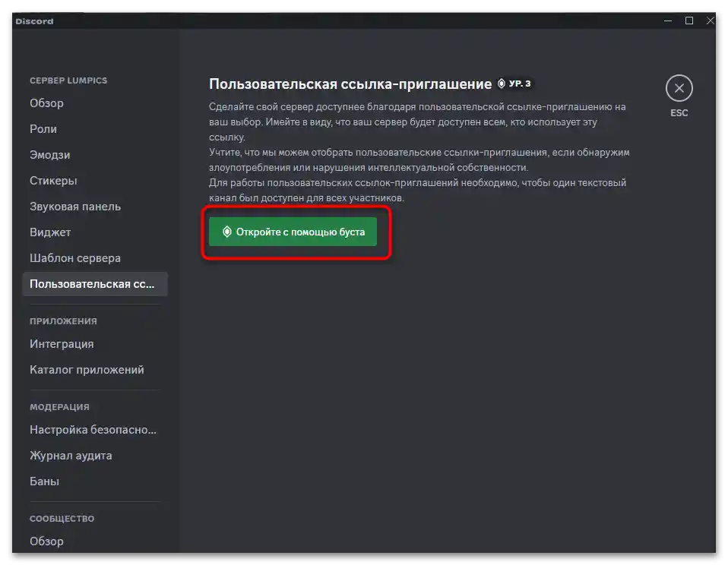Viewport: 728px width, 565px height.
Task: Go to Эмодзи settings
Action: point(49,155)
